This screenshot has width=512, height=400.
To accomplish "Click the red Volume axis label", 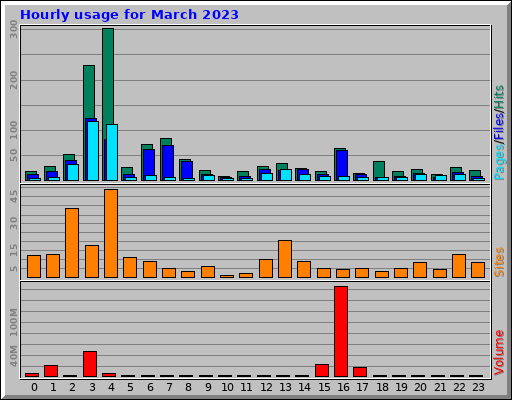I will [x=499, y=353].
